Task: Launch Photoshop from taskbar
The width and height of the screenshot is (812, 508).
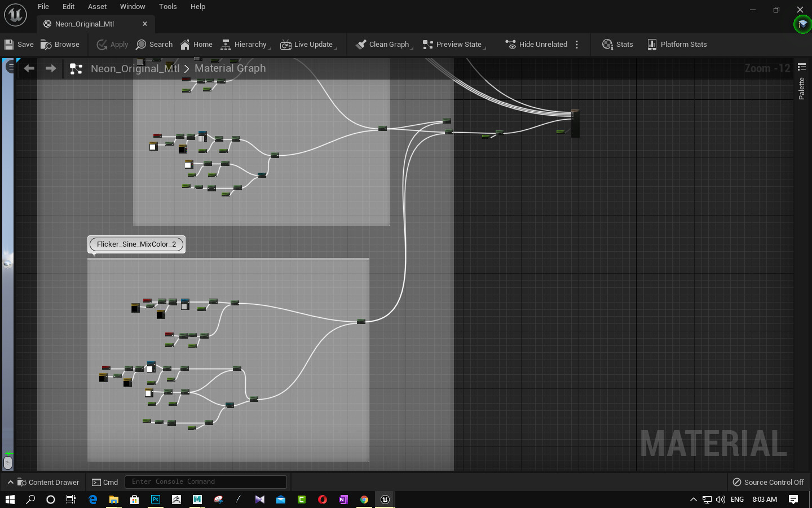Action: [155, 500]
